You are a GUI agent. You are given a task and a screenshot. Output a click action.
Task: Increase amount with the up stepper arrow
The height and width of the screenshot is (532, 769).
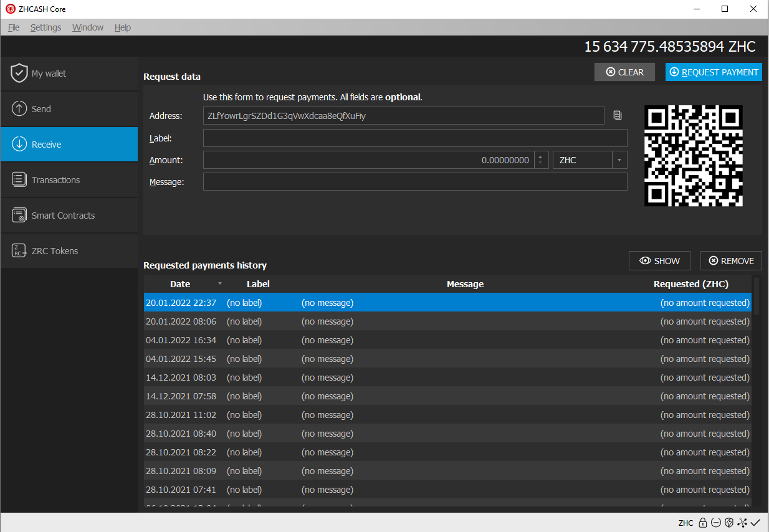tap(541, 156)
